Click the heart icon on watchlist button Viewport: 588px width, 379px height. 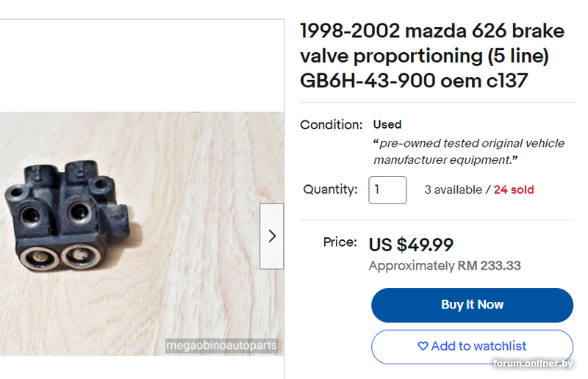pos(423,346)
